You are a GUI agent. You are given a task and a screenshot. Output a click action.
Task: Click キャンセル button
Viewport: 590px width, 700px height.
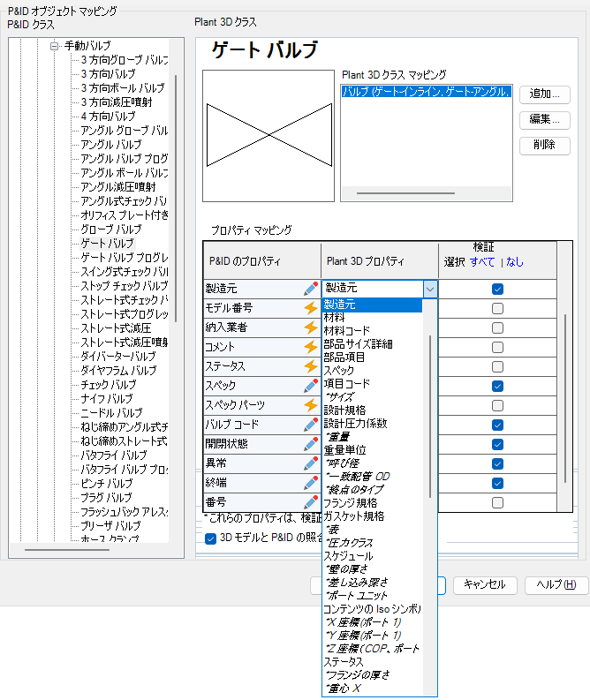(x=485, y=585)
